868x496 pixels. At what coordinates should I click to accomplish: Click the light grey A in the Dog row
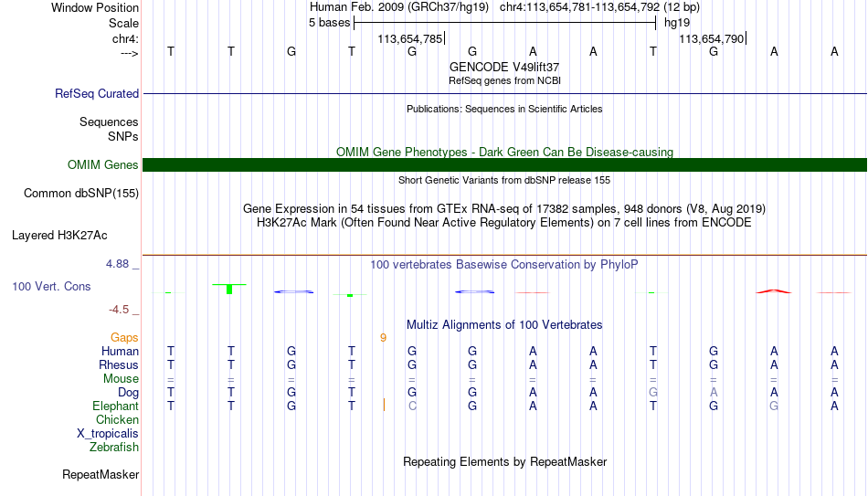(714, 393)
